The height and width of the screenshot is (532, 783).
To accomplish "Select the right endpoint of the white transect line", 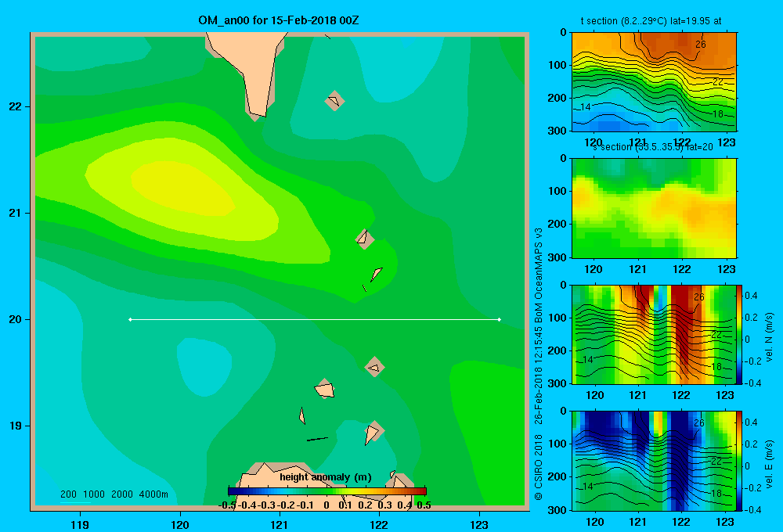I will (500, 319).
